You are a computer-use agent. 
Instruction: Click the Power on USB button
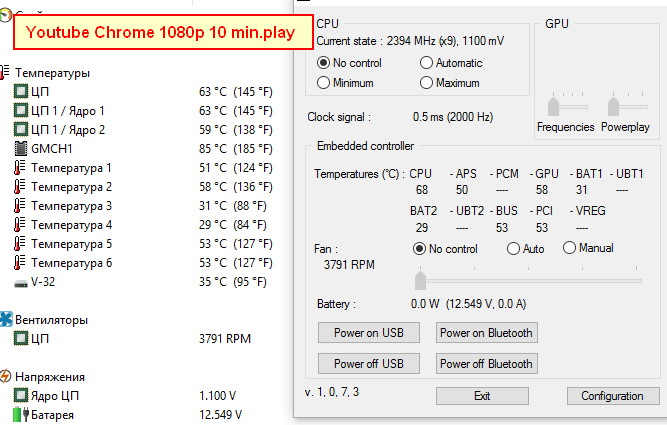369,333
